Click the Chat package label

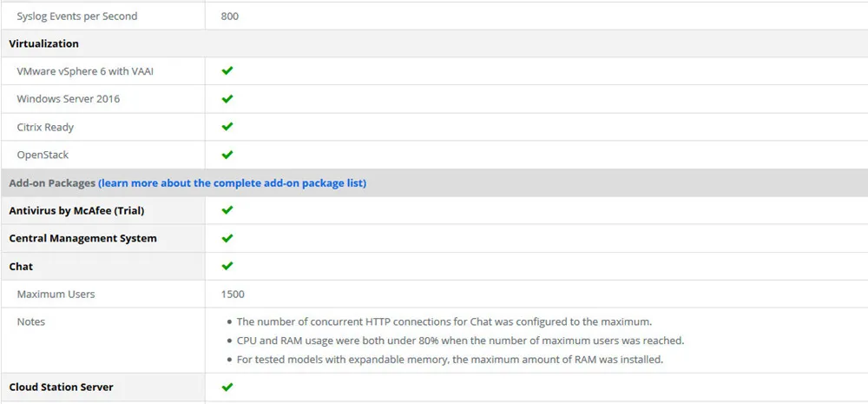coord(21,267)
